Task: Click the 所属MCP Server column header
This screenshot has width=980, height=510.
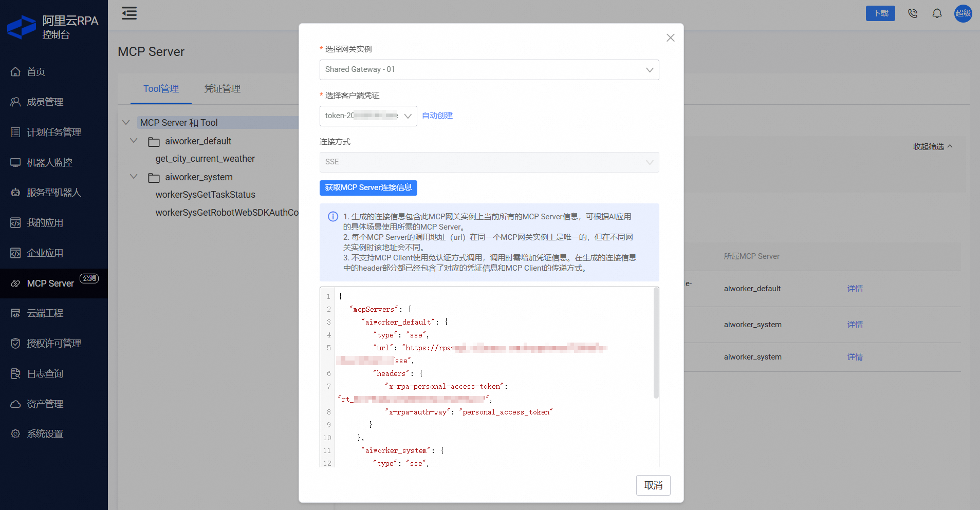Action: point(752,256)
